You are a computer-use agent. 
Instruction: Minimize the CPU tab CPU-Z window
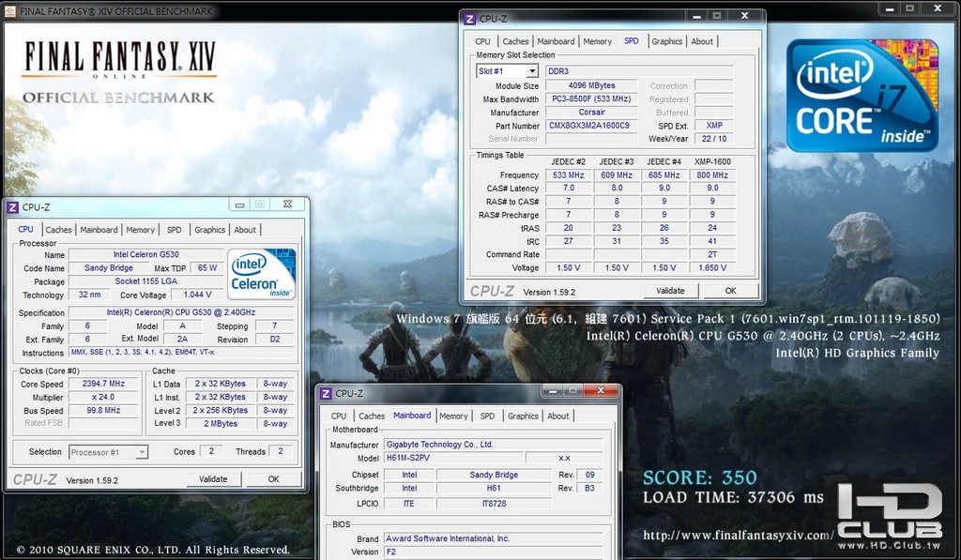coord(239,204)
